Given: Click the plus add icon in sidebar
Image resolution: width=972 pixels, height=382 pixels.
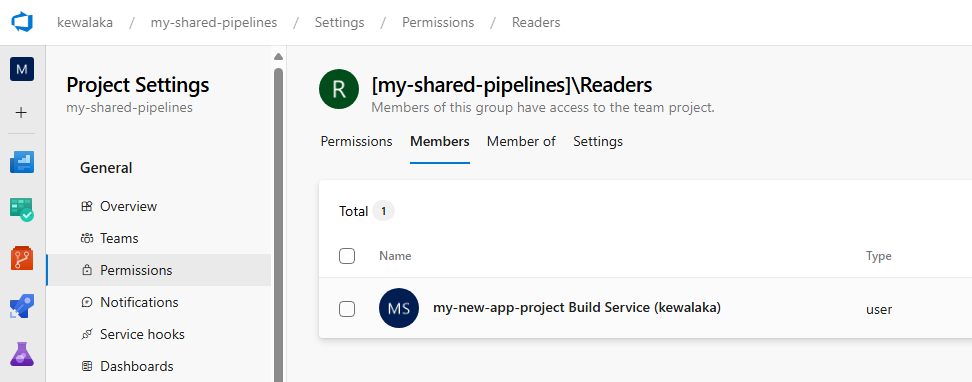Looking at the screenshot, I should 22,113.
